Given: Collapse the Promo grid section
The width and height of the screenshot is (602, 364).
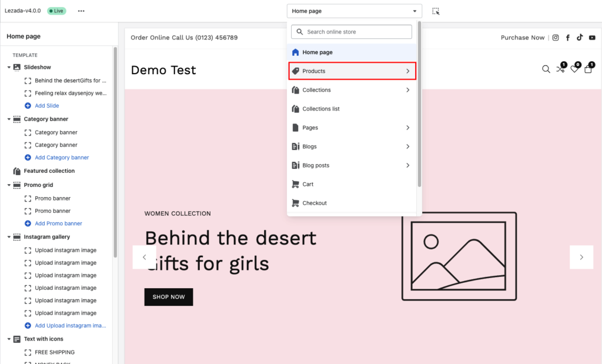Looking at the screenshot, I should click(x=9, y=185).
